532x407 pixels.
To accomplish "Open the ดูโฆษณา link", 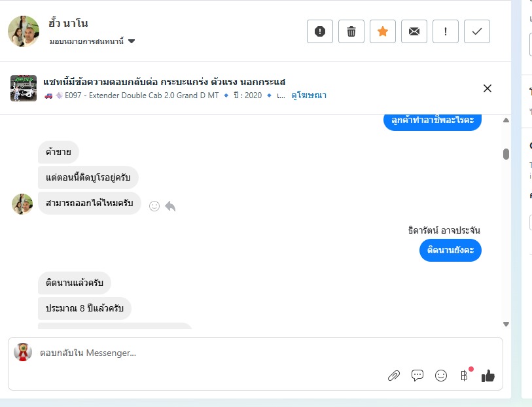I will click(x=309, y=96).
